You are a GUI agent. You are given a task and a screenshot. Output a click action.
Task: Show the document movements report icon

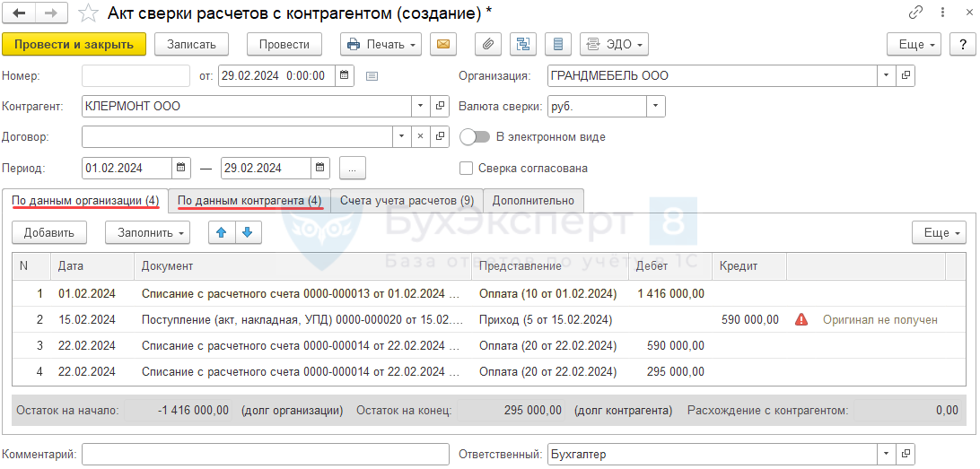pos(558,44)
